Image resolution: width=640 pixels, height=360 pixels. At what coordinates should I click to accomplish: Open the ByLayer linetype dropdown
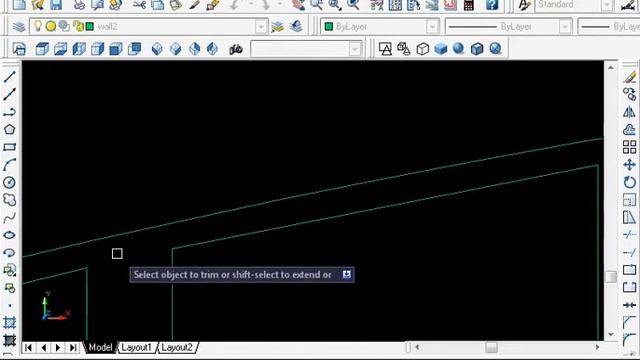[x=565, y=27]
